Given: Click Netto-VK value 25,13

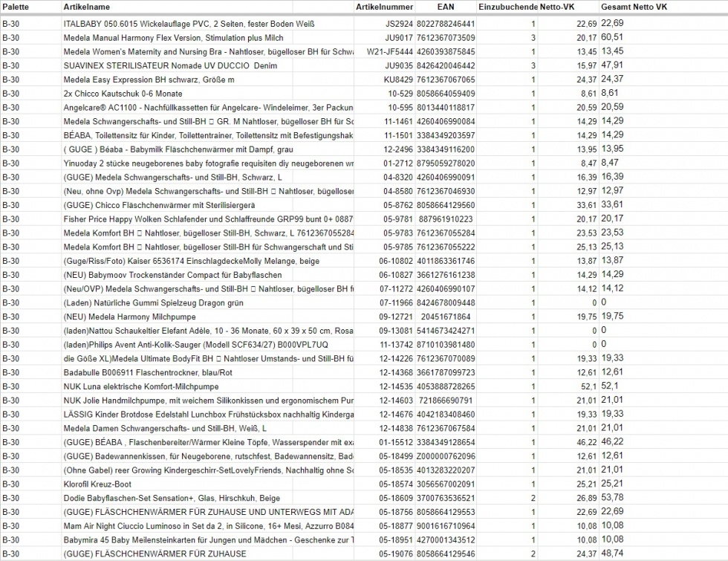Looking at the screenshot, I should [x=587, y=247].
